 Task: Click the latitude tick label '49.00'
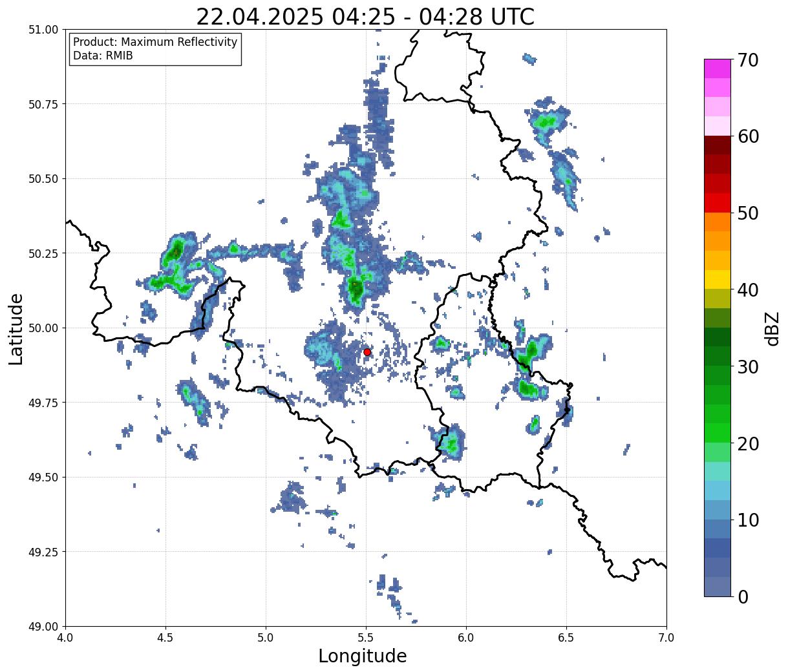pyautogui.click(x=43, y=626)
